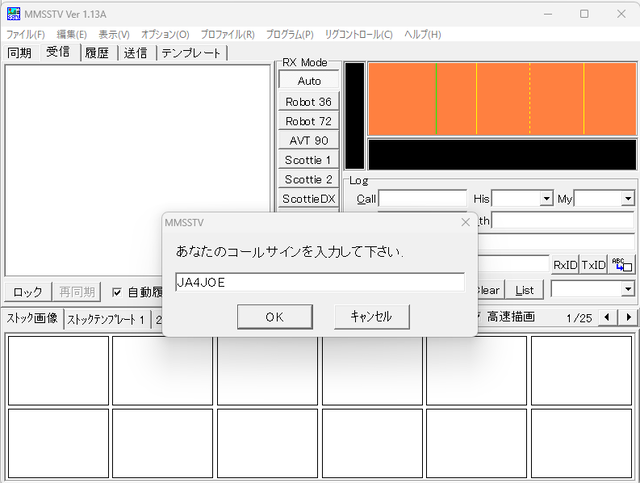This screenshot has height=483, width=640.
Task: Click the TxID button
Action: (593, 265)
